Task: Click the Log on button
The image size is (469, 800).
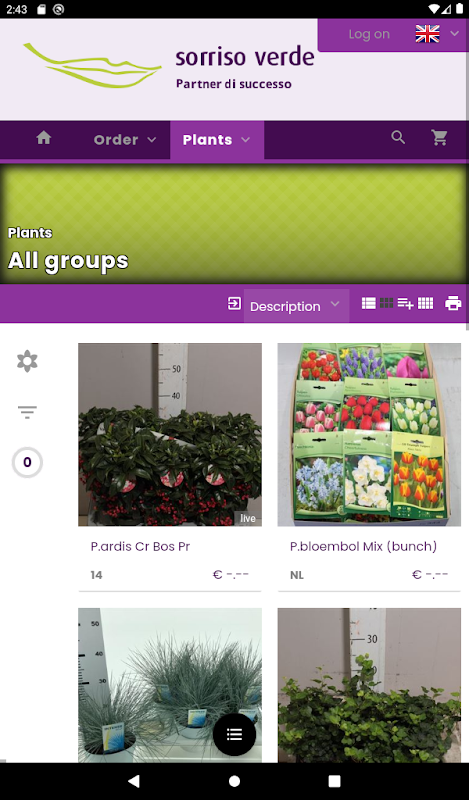Action: click(369, 34)
